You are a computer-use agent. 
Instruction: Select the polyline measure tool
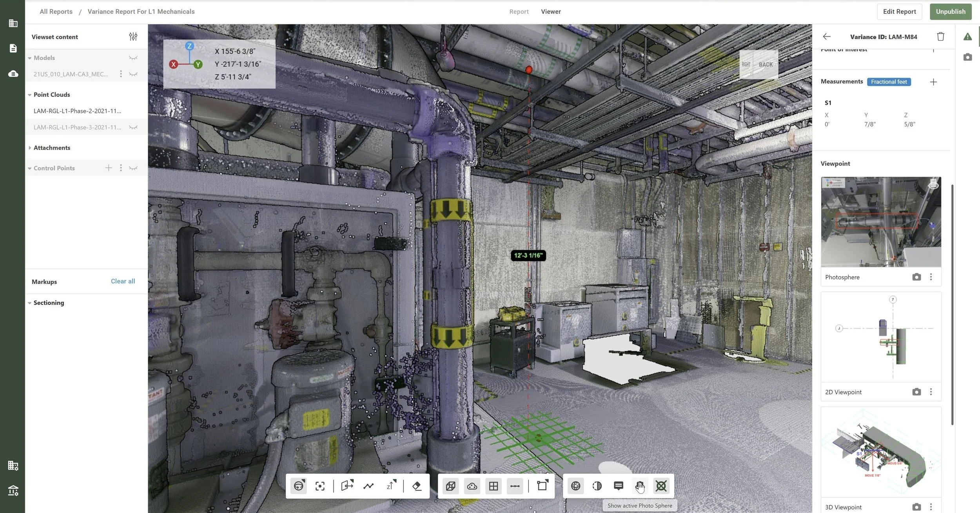click(368, 486)
